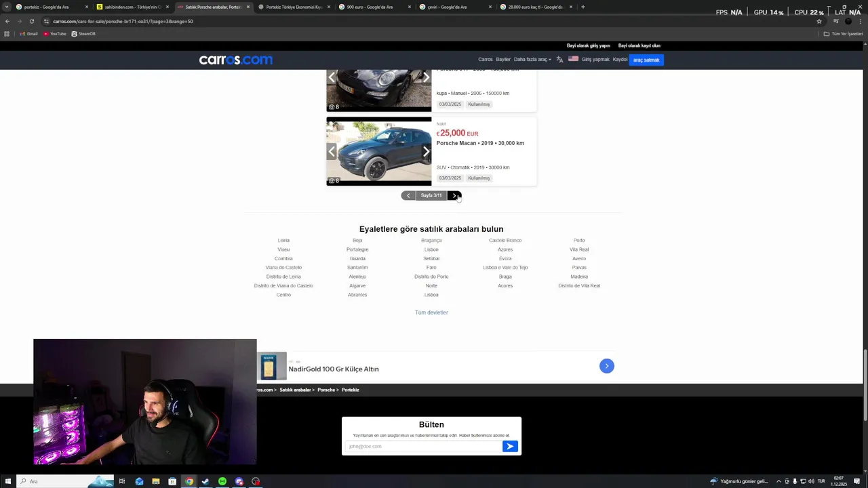Image resolution: width=868 pixels, height=488 pixels.
Task: Click 'Porsche' breadcrumb link
Action: [326, 390]
